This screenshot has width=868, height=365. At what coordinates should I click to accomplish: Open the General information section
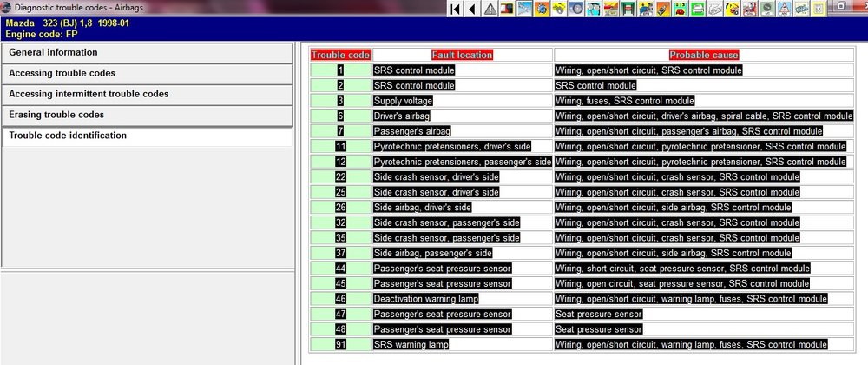pyautogui.click(x=147, y=53)
